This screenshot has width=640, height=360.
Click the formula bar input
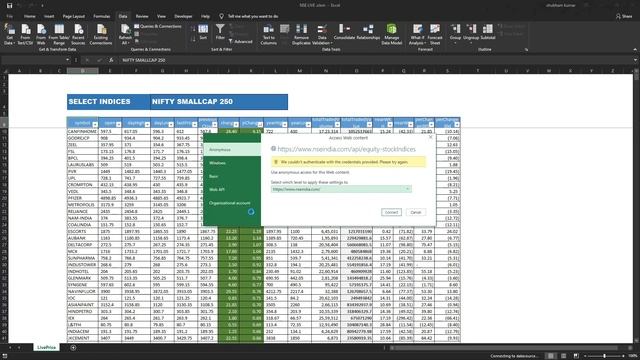tap(376, 60)
